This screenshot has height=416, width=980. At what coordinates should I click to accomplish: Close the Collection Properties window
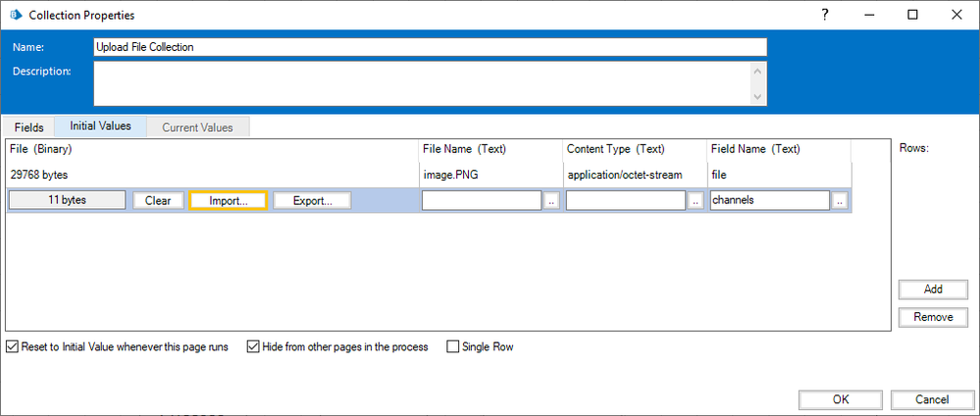tap(956, 15)
